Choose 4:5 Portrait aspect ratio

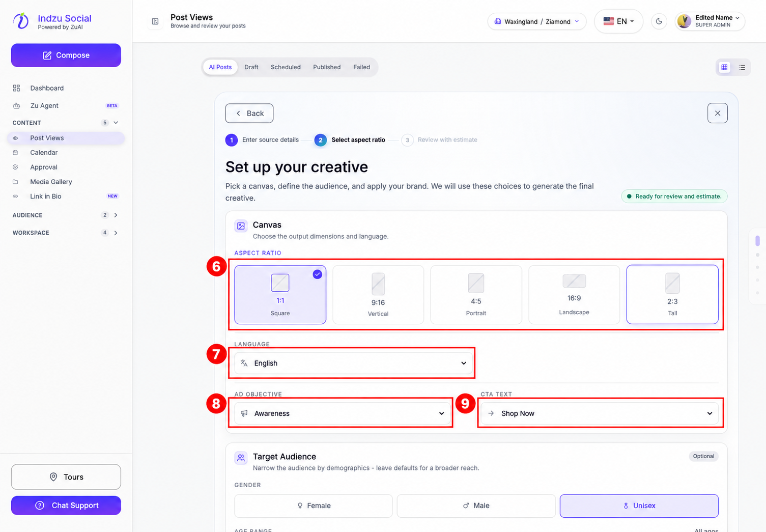[476, 295]
